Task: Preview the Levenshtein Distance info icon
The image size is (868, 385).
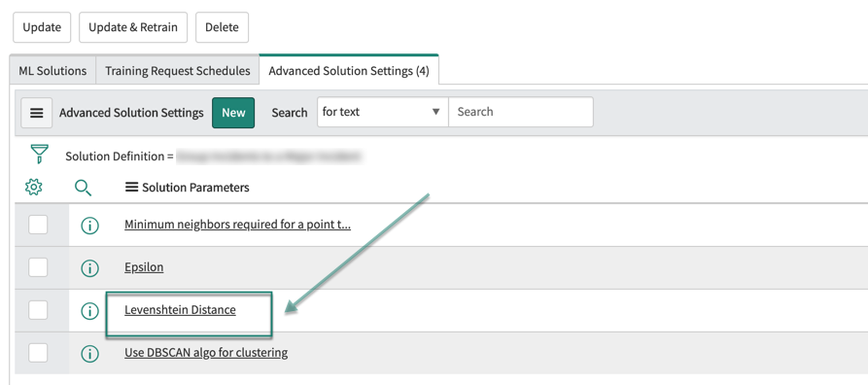Action: point(89,311)
